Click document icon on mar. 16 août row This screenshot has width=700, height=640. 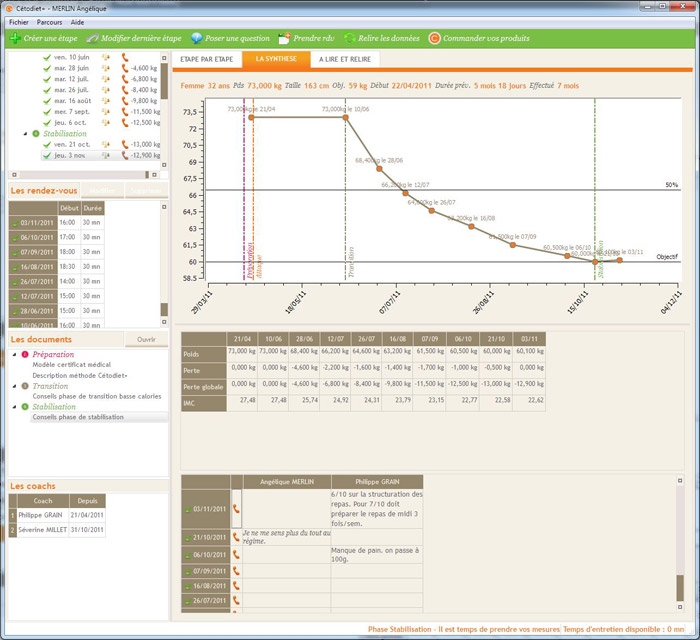point(105,101)
